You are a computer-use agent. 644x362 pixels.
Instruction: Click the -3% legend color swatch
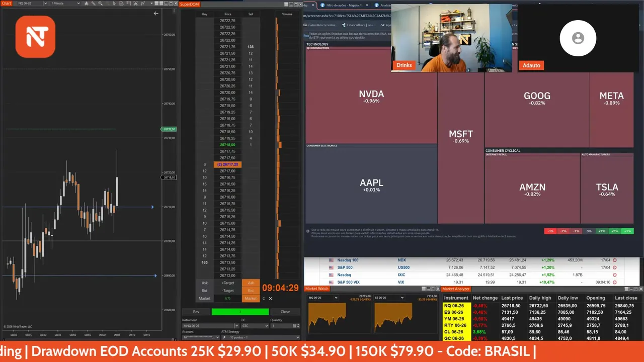(x=550, y=231)
